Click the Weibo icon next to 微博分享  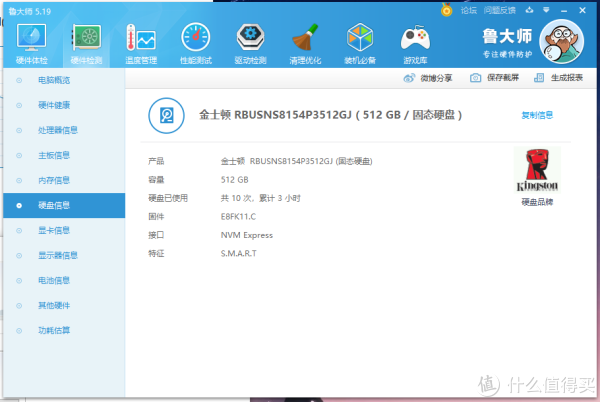click(x=409, y=78)
